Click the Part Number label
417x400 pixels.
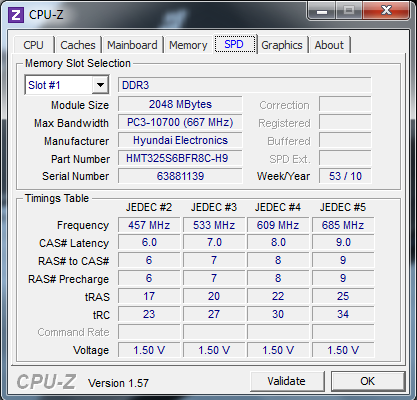(80, 159)
